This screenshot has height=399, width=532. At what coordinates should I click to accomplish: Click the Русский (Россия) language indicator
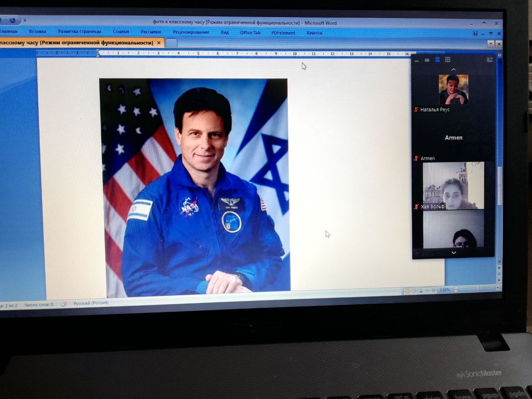click(x=90, y=303)
